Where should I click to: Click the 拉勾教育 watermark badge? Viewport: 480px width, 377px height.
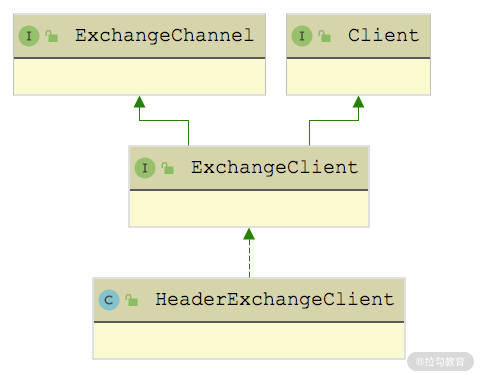point(440,361)
